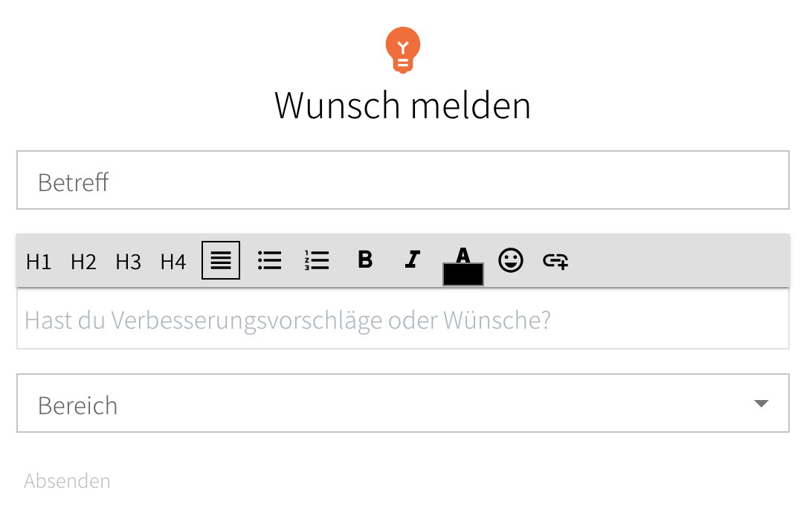Apply H2 heading format

(x=83, y=262)
